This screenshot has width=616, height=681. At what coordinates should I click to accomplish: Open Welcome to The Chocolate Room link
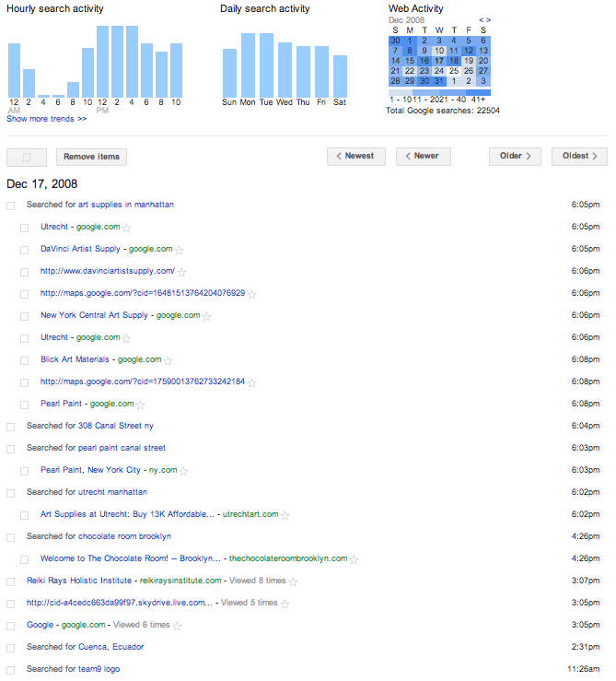coord(131,558)
